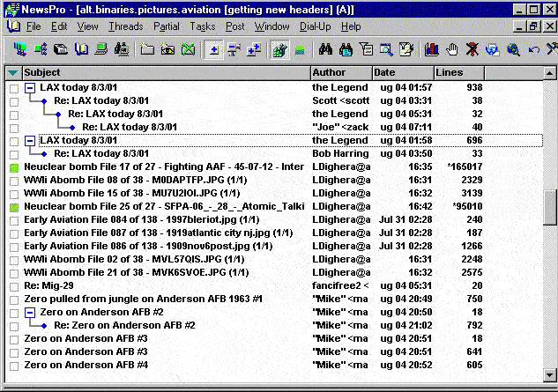Click the plain folder icon in toolbar
The width and height of the screenshot is (558, 392).
147,49
